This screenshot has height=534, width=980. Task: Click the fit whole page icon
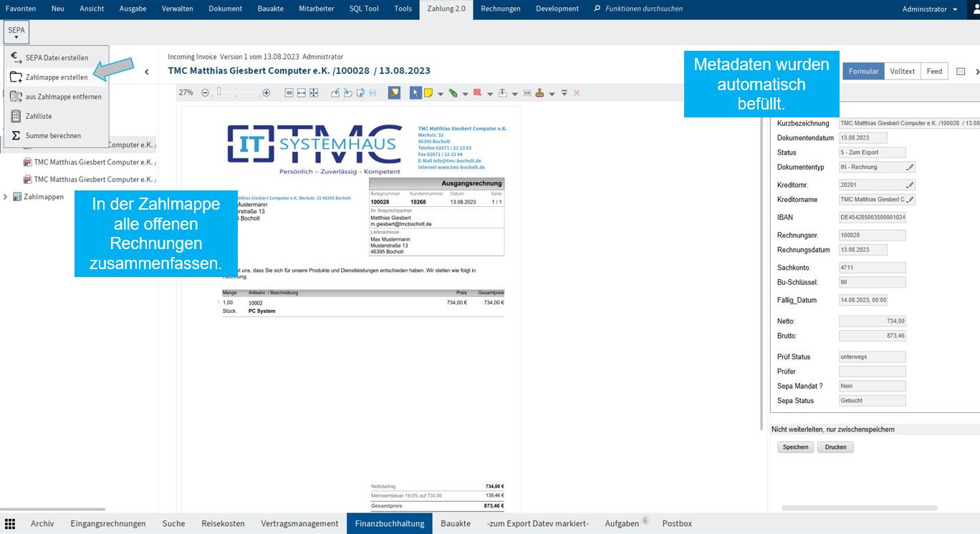coord(314,92)
